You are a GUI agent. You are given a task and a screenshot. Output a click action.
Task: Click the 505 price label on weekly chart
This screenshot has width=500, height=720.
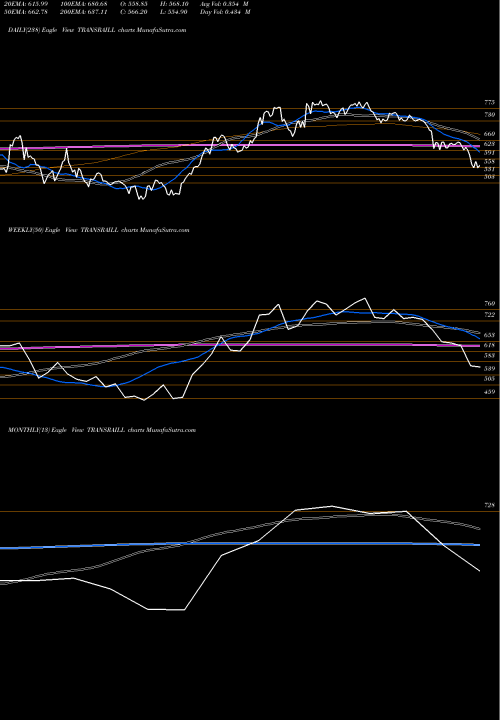coord(489,379)
